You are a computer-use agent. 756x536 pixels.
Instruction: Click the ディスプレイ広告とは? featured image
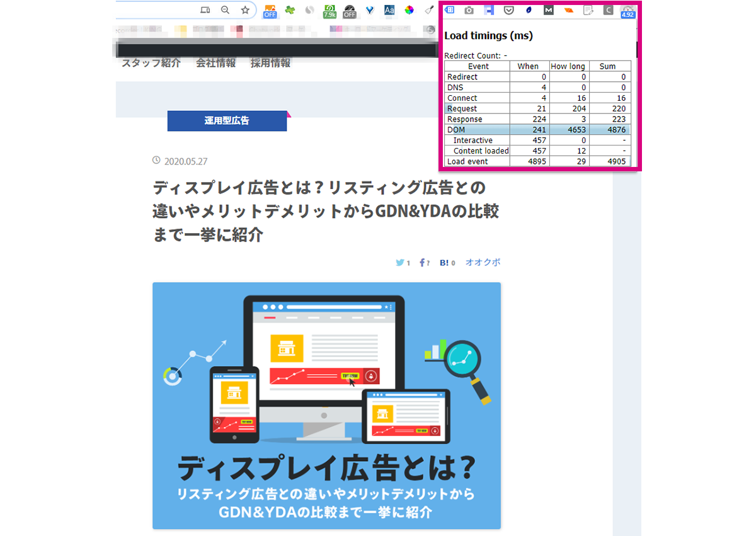326,406
